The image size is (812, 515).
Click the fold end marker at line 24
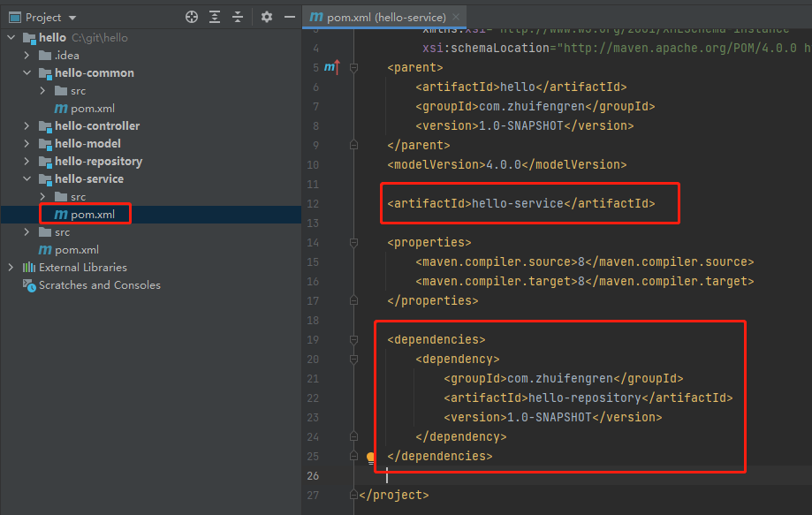[353, 437]
